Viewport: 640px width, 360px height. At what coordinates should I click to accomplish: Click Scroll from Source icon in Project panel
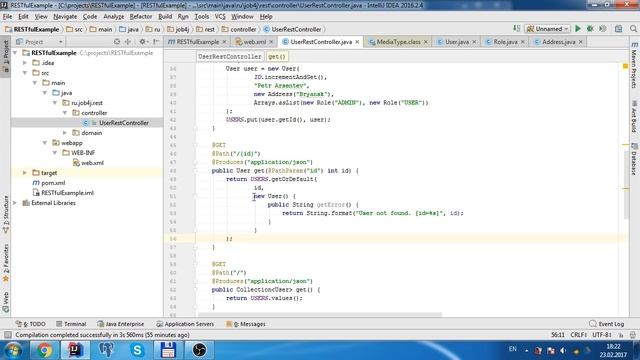(117, 42)
